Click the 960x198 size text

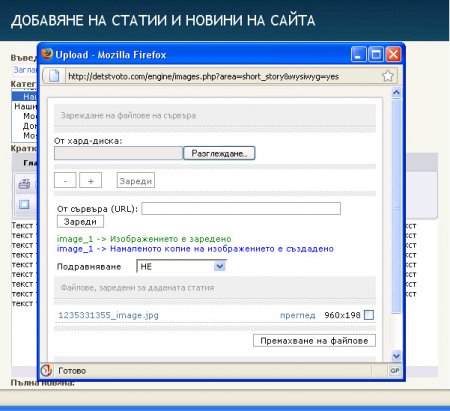[x=342, y=315]
